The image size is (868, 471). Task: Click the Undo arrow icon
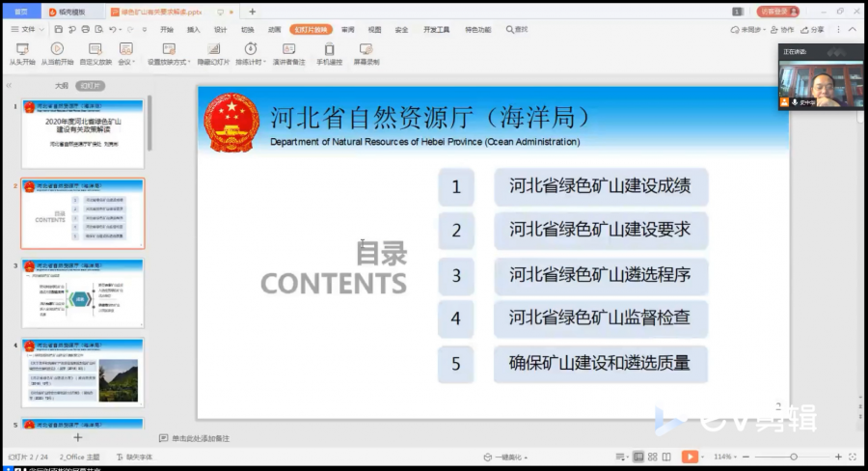pos(113,29)
